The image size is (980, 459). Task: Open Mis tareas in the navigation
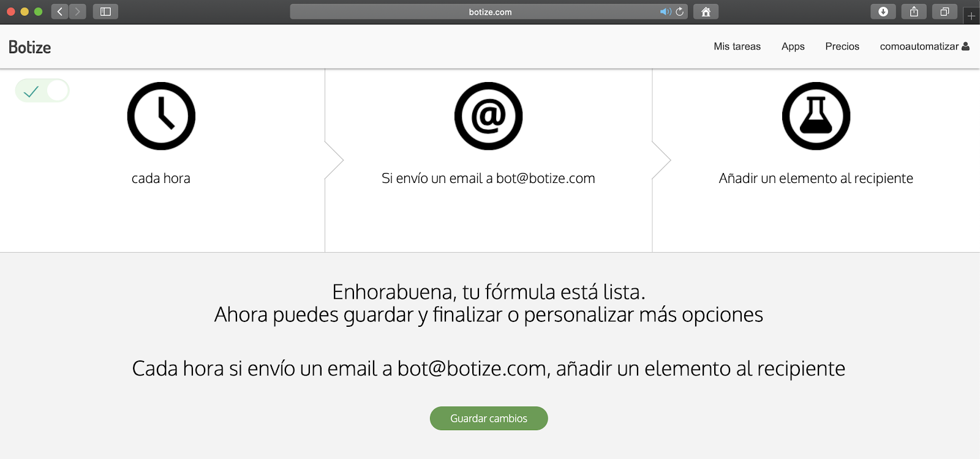pos(737,47)
